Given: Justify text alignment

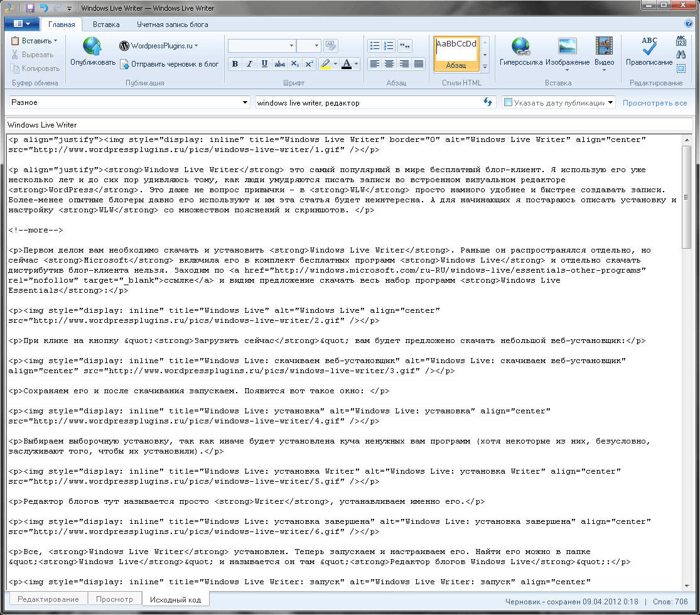Looking at the screenshot, I should 419,64.
